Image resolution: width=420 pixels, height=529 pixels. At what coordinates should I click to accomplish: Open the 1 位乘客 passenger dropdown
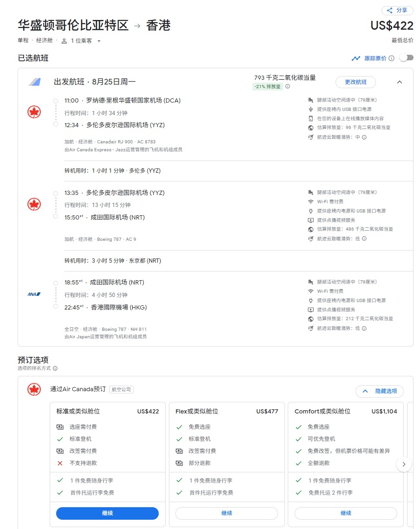pos(81,41)
